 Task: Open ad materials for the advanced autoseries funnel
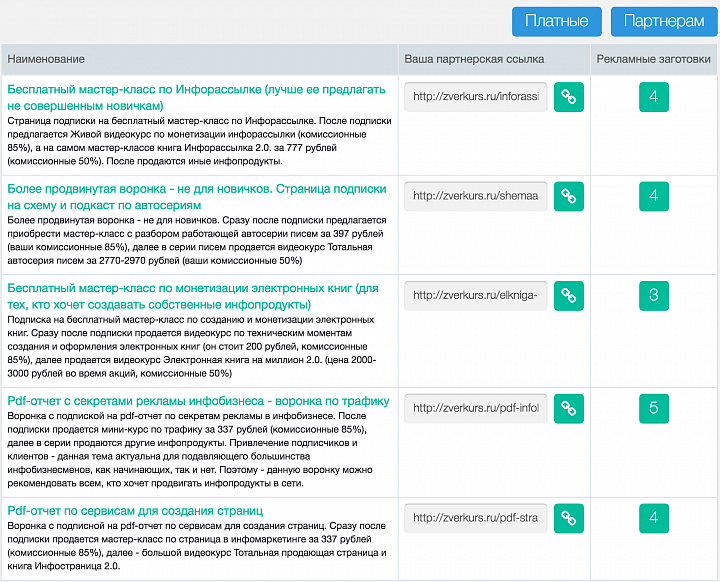click(653, 196)
